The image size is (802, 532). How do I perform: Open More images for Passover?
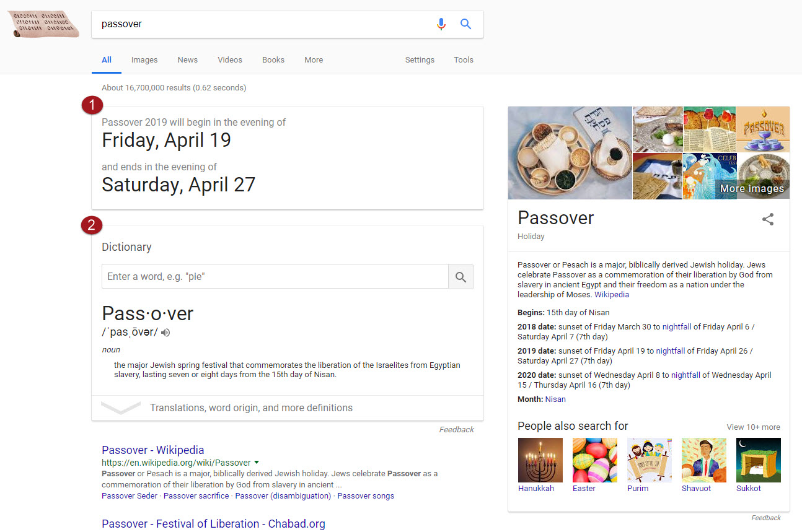751,189
